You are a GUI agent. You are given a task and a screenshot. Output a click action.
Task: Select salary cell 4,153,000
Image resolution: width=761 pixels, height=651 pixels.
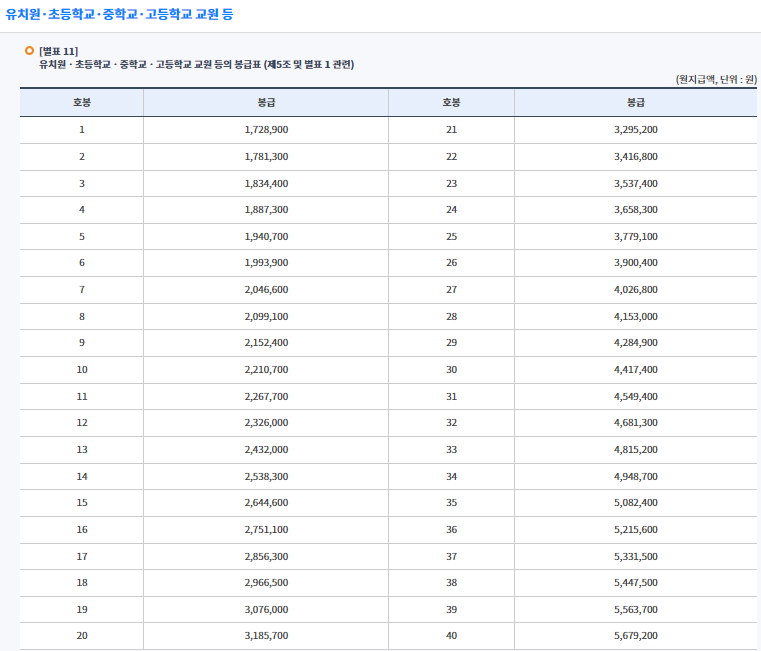(635, 317)
